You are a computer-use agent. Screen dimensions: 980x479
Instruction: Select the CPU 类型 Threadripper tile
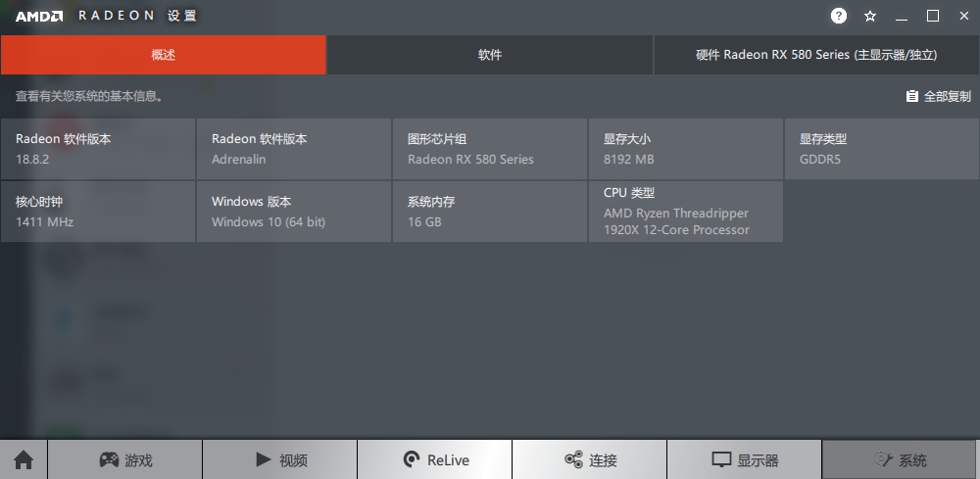[x=686, y=211]
